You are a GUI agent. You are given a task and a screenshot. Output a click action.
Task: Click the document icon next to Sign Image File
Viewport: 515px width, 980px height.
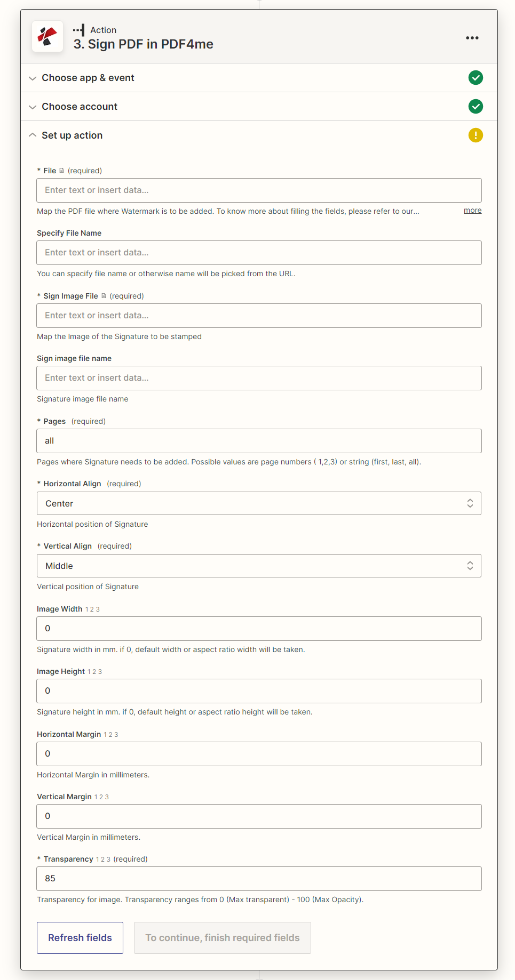tap(102, 295)
